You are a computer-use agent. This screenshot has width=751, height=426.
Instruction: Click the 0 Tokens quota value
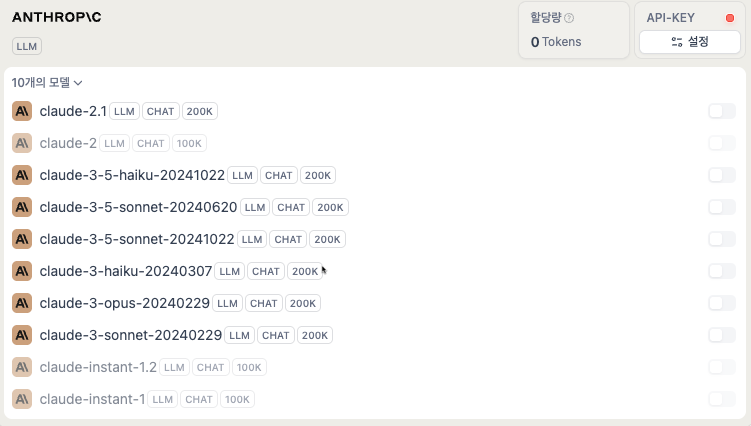point(556,42)
